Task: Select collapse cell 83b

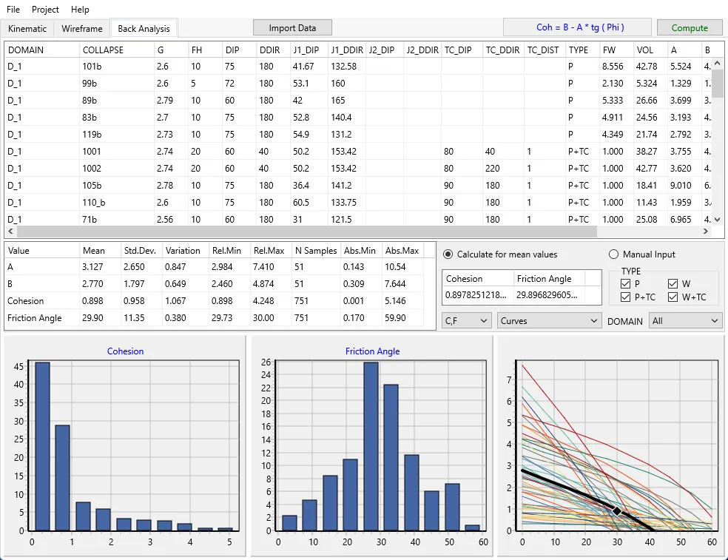Action: click(x=117, y=118)
